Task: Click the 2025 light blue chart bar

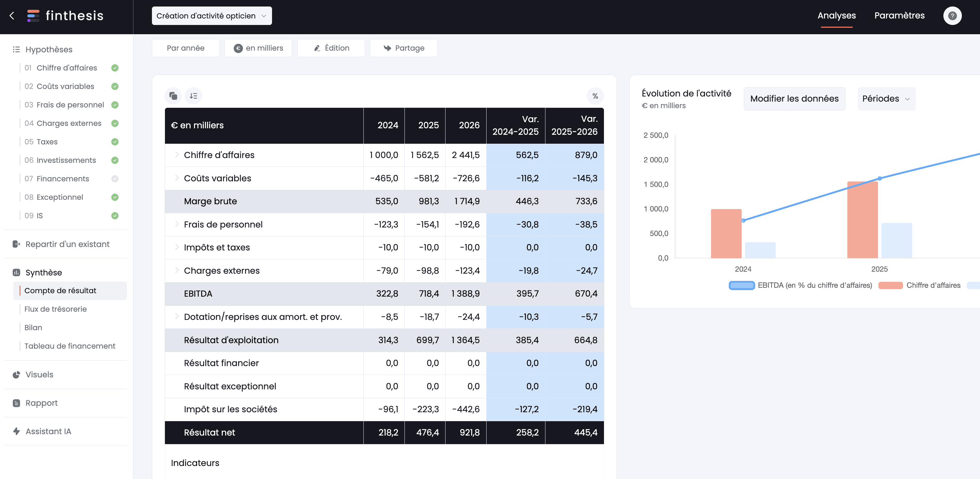Action: (896, 241)
